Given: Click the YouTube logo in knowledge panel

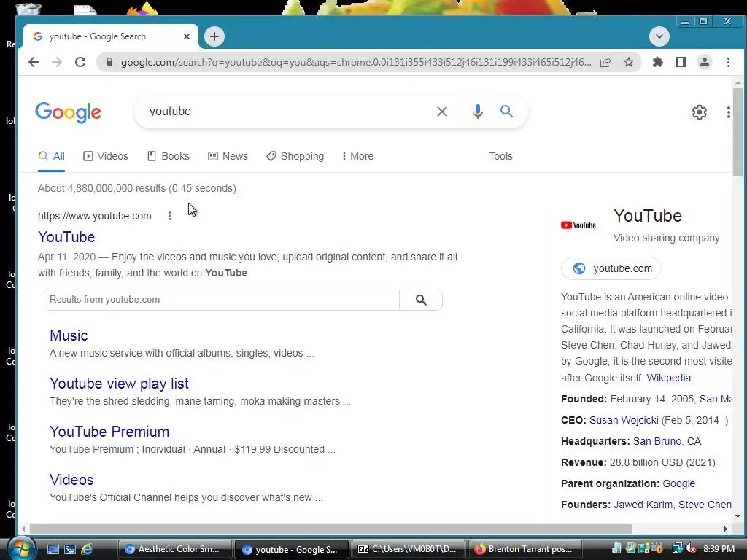Looking at the screenshot, I should point(578,225).
